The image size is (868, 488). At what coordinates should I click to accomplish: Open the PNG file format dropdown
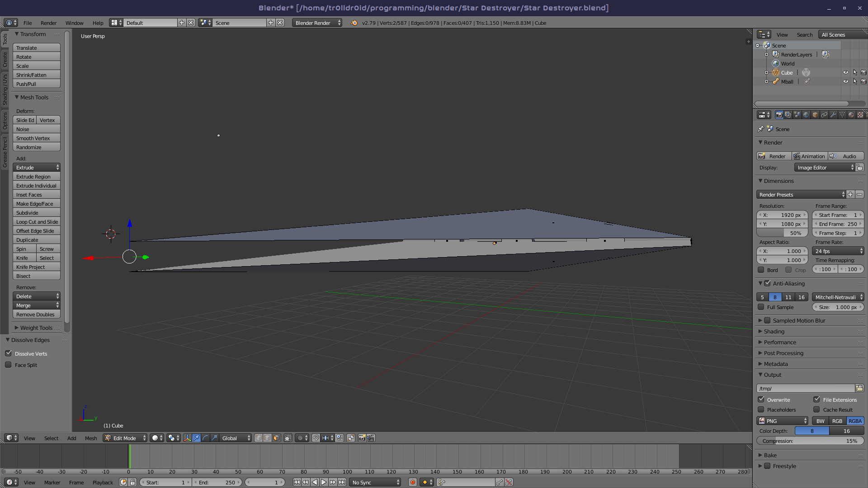click(782, 421)
